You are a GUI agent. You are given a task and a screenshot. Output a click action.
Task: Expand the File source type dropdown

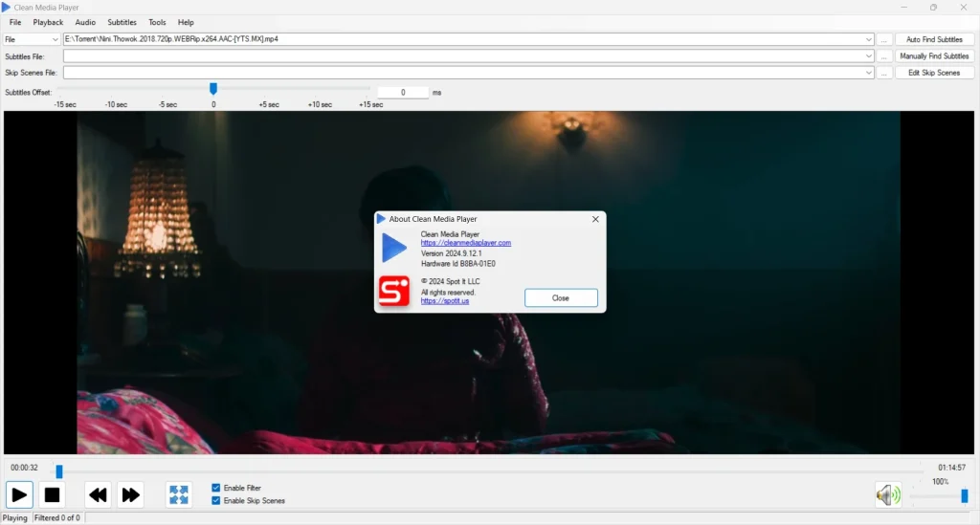tap(55, 39)
